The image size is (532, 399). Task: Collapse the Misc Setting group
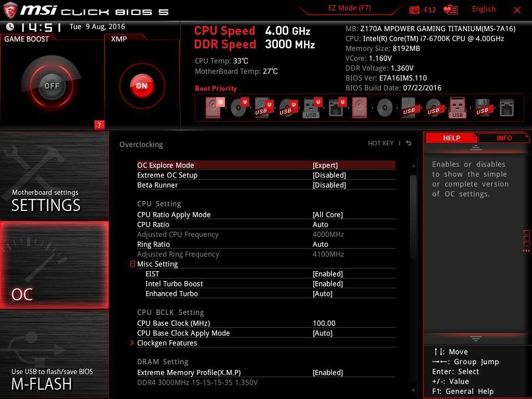[x=132, y=263]
